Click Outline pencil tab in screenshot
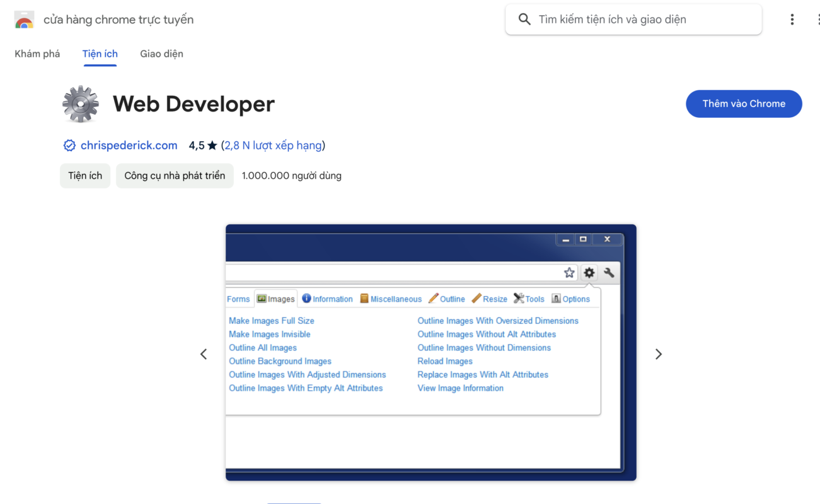Image resolution: width=820 pixels, height=504 pixels. point(446,299)
